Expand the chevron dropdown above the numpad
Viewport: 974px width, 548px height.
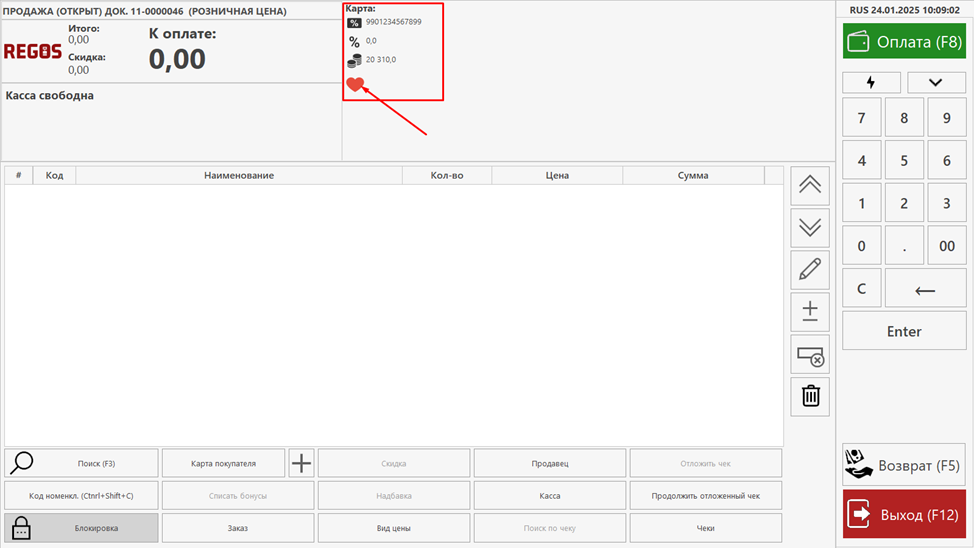coord(934,83)
